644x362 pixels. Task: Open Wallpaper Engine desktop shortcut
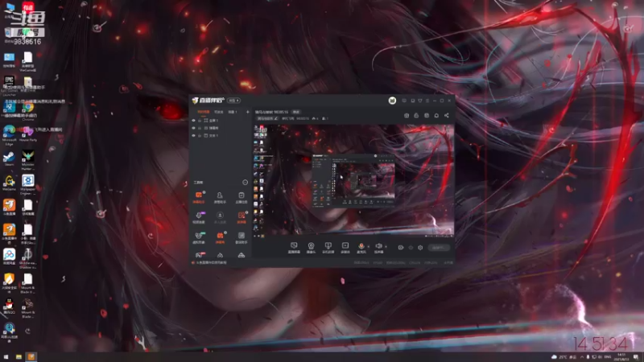(x=28, y=184)
